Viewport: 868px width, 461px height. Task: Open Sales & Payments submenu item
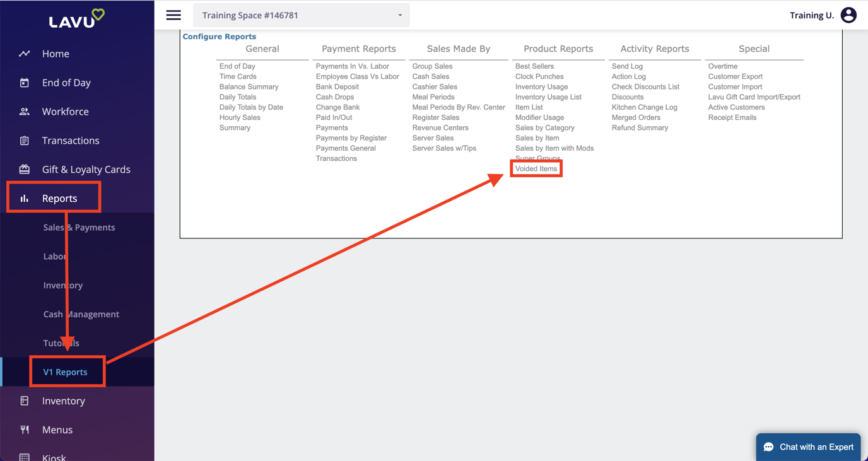[79, 227]
